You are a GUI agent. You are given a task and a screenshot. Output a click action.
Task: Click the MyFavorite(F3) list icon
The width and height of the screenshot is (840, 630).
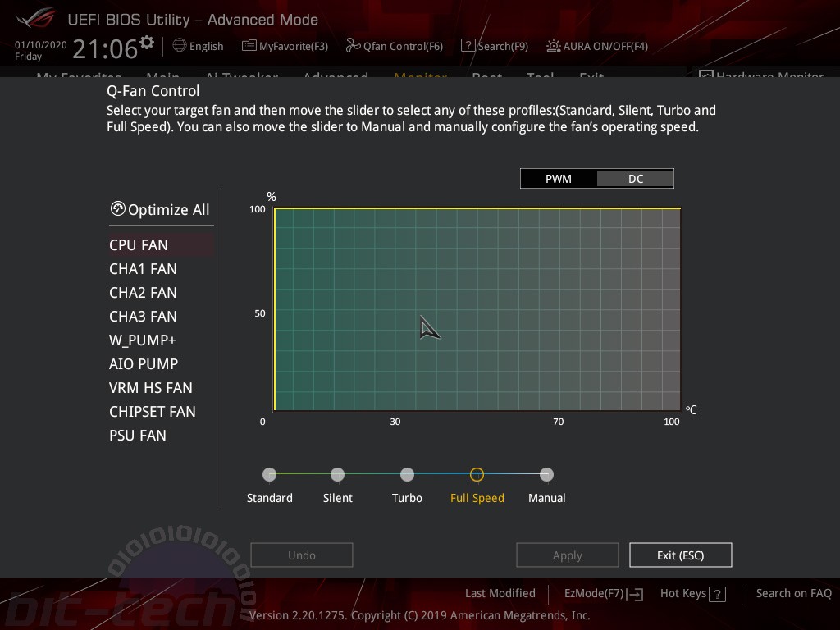[x=249, y=46]
